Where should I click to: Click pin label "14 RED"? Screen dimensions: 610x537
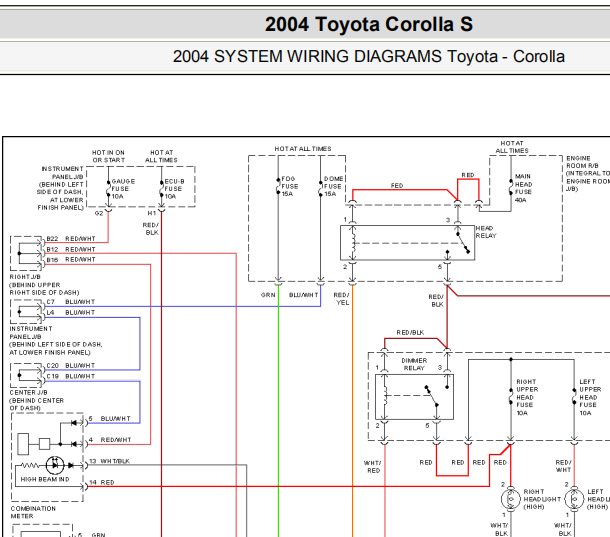tap(102, 483)
